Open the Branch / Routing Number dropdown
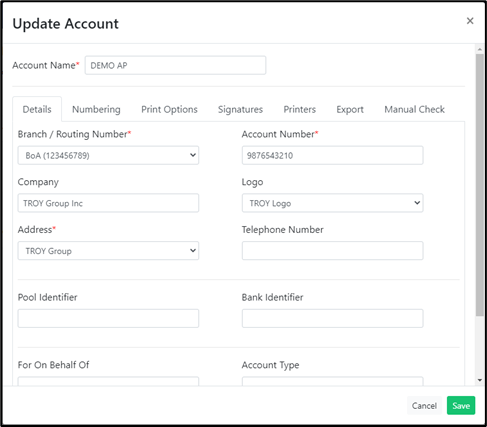 108,155
